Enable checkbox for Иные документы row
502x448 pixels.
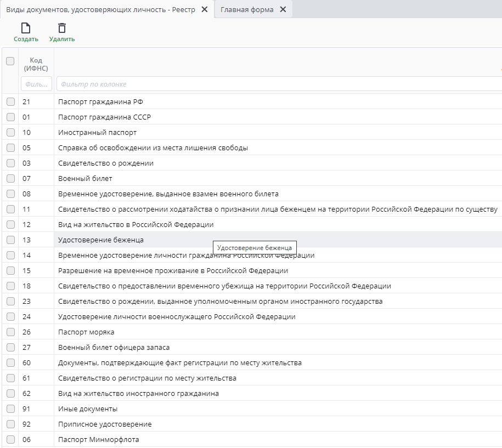pos(10,409)
